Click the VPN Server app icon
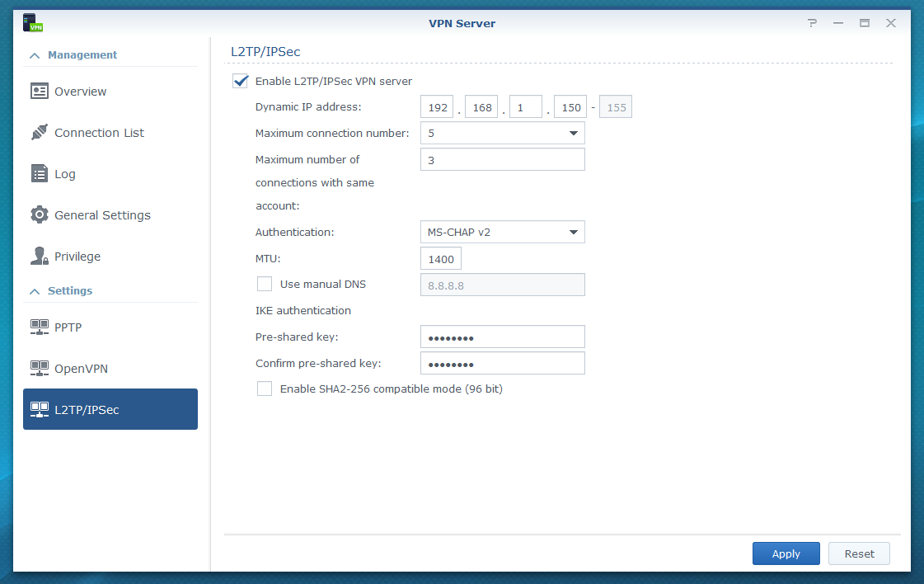This screenshot has height=584, width=924. coord(33,23)
